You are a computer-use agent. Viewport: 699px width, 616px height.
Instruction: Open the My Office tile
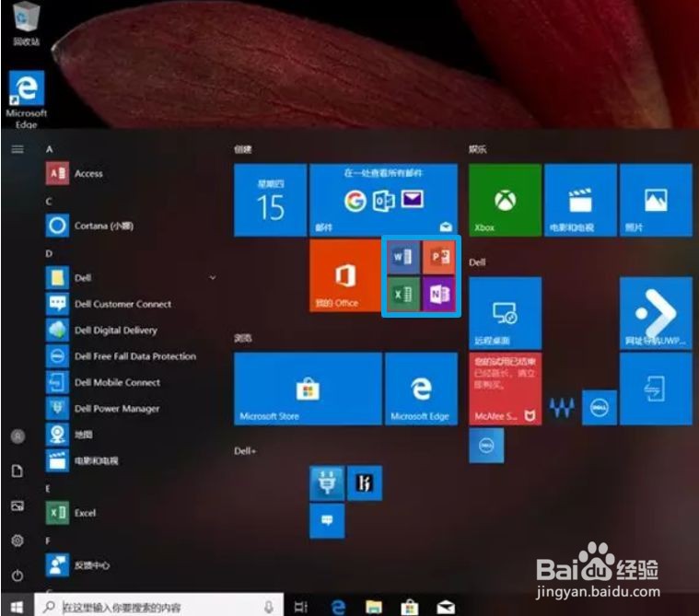(x=345, y=275)
